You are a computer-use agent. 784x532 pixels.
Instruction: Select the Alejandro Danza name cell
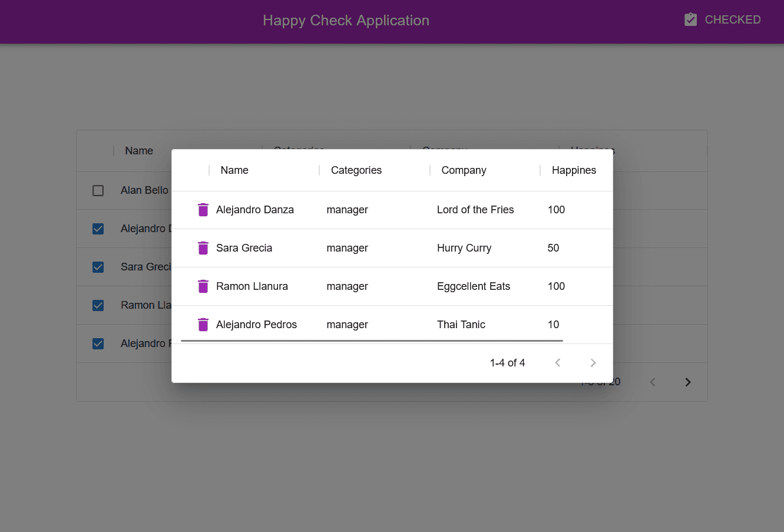(255, 210)
